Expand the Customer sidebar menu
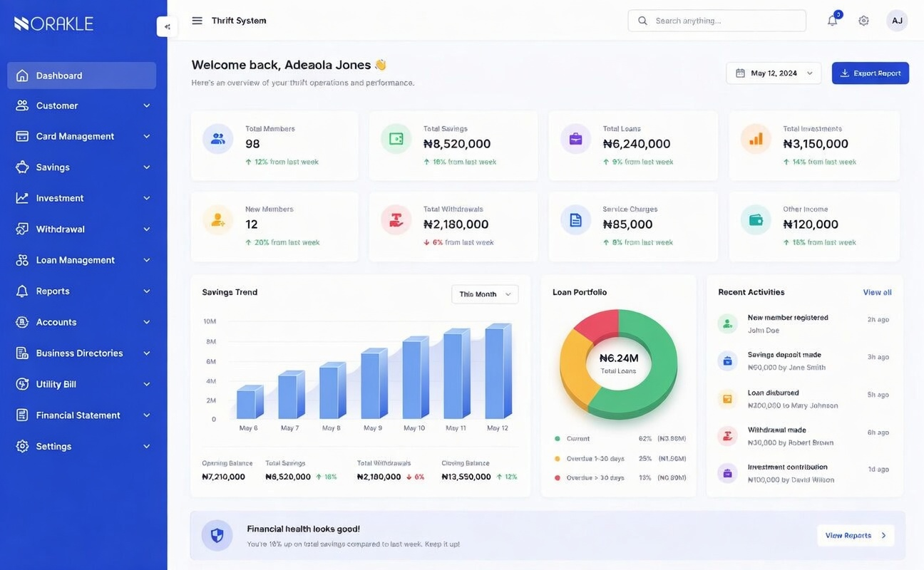This screenshot has width=924, height=570. (81, 105)
